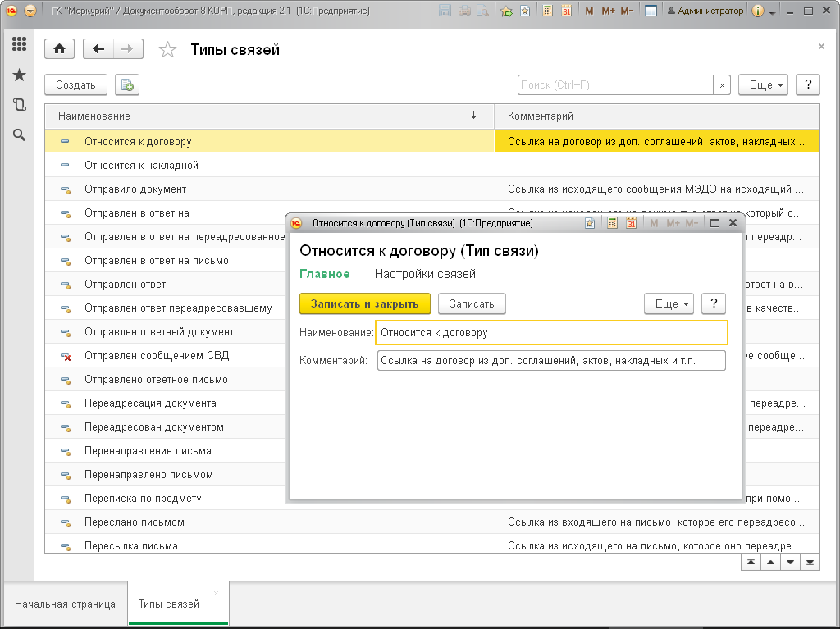Open Favorites star in left sidebar
This screenshot has width=840, height=629.
pyautogui.click(x=20, y=75)
